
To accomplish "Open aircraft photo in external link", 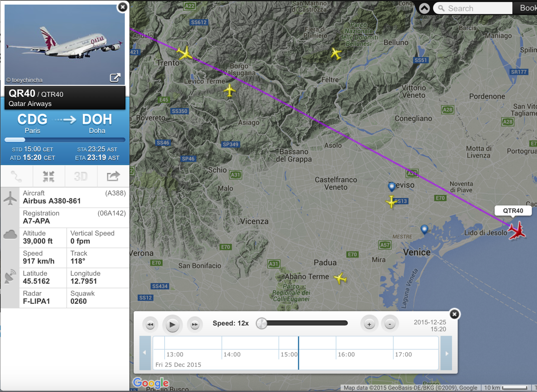I will (115, 78).
